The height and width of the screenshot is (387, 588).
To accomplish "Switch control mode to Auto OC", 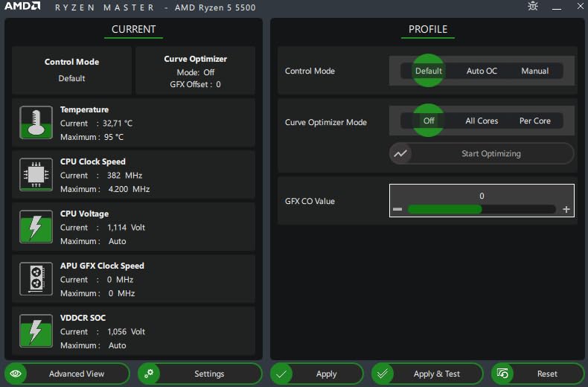I will click(482, 71).
